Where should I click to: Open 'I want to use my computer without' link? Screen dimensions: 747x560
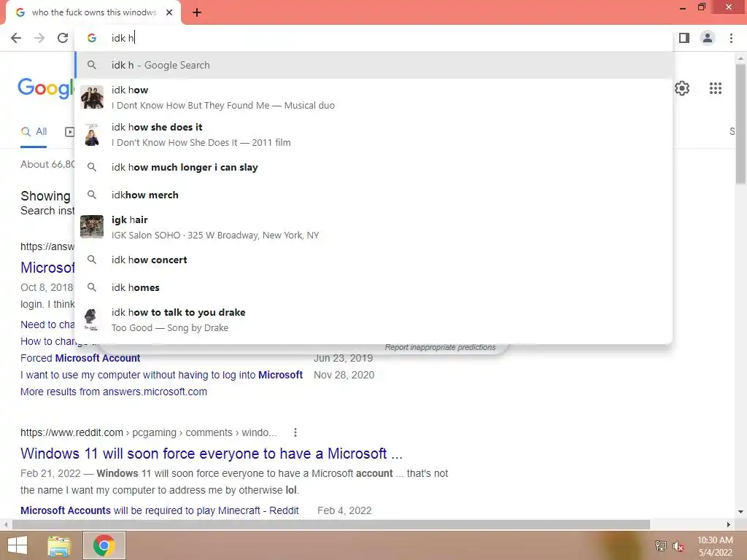click(161, 375)
